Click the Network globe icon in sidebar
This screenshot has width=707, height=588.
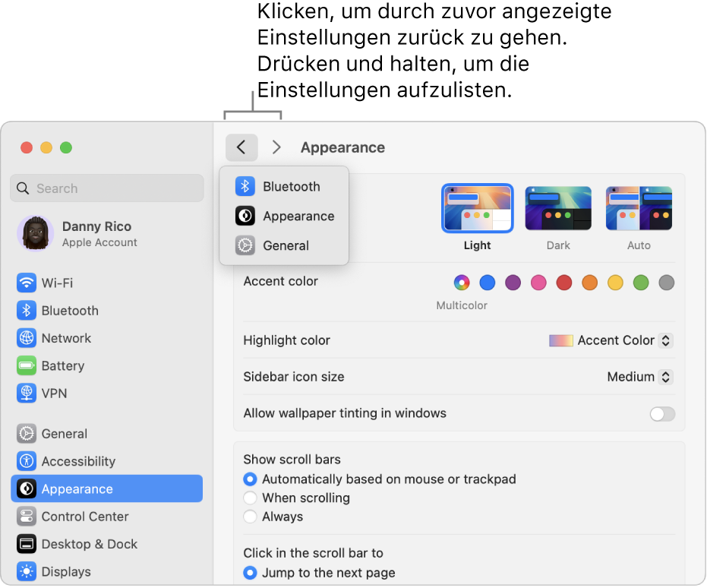[27, 338]
